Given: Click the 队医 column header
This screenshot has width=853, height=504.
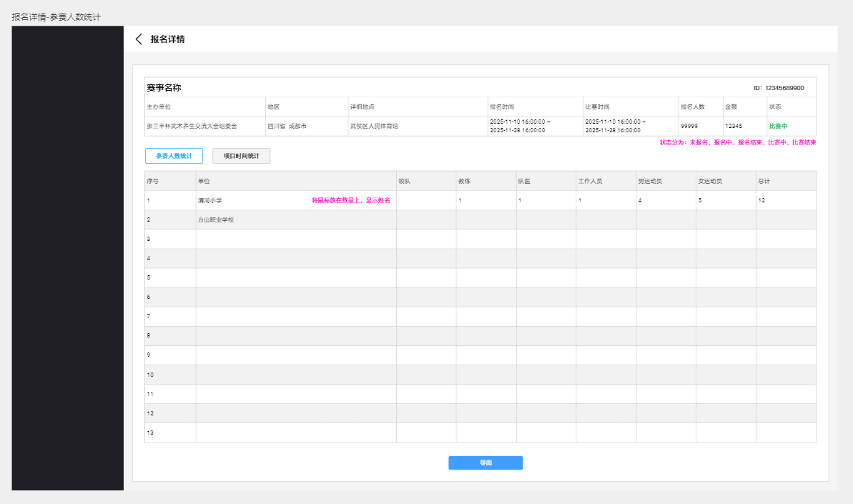Looking at the screenshot, I should coord(524,182).
